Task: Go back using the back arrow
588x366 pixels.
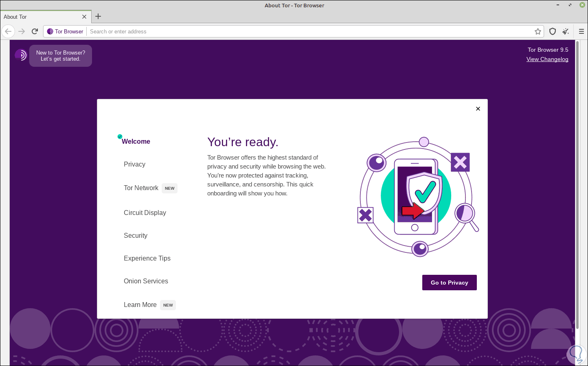Action: (8, 31)
